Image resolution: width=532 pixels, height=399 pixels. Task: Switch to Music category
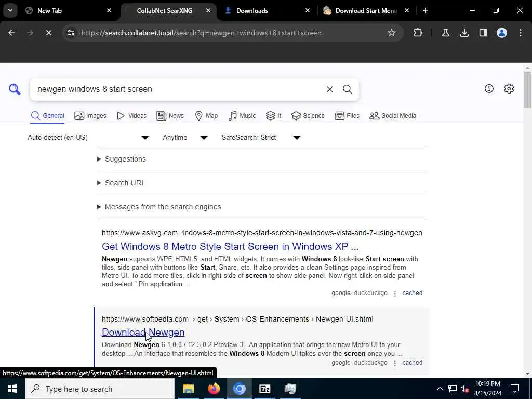coord(242,116)
